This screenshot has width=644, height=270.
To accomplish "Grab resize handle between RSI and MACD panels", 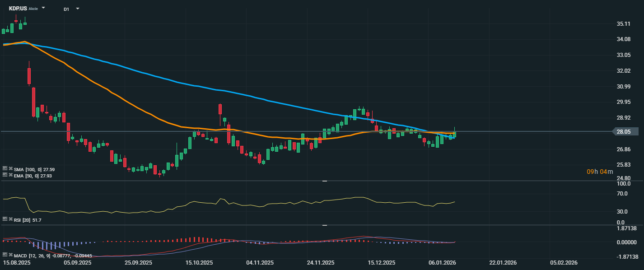I will click(x=324, y=225).
